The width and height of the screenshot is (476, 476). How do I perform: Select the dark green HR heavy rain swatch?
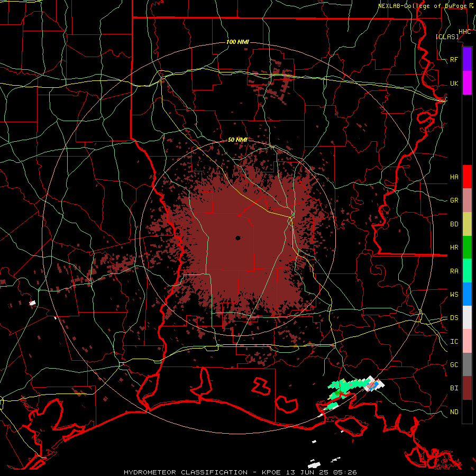pos(467,248)
